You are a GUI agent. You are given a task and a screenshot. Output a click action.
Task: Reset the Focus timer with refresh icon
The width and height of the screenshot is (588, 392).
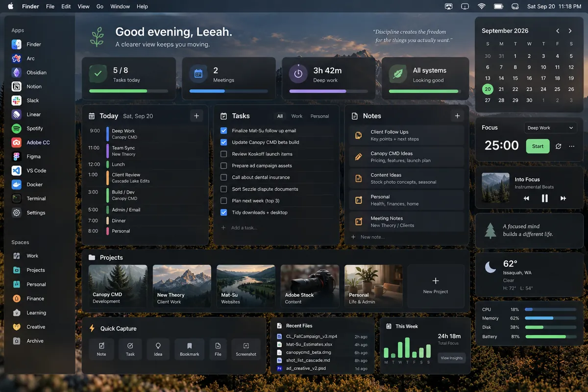tap(558, 146)
